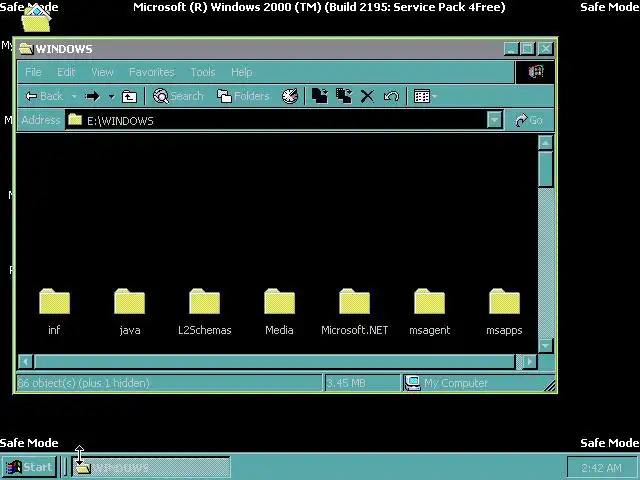The width and height of the screenshot is (640, 480).
Task: Open the View menu
Action: (x=102, y=72)
